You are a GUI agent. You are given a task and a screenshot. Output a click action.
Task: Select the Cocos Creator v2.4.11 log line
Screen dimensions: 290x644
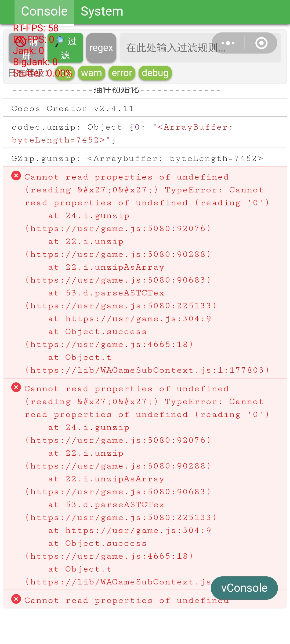point(73,109)
